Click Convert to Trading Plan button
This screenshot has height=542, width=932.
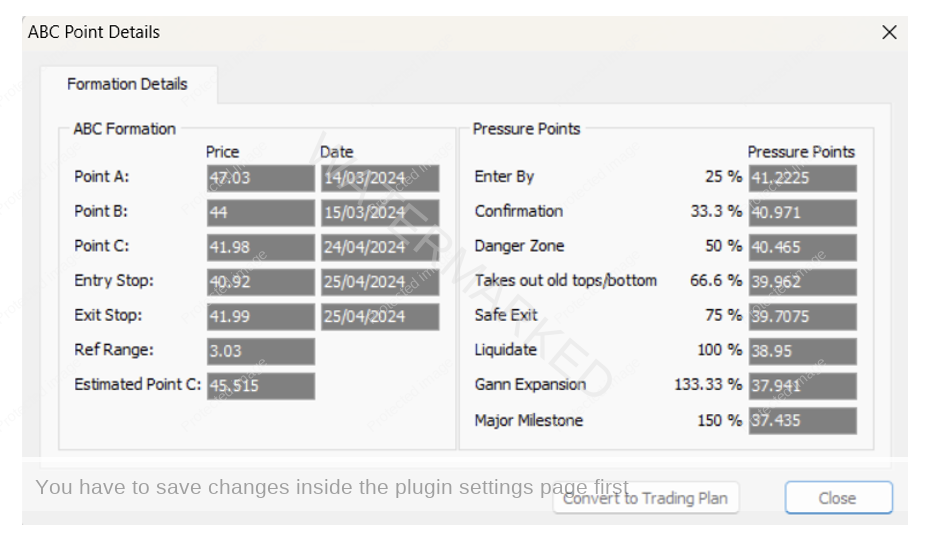point(646,498)
